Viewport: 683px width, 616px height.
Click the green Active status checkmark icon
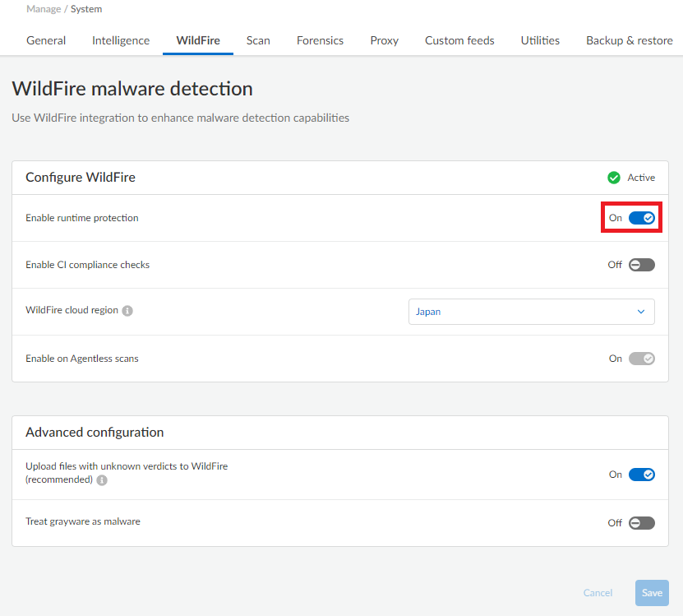coord(614,178)
